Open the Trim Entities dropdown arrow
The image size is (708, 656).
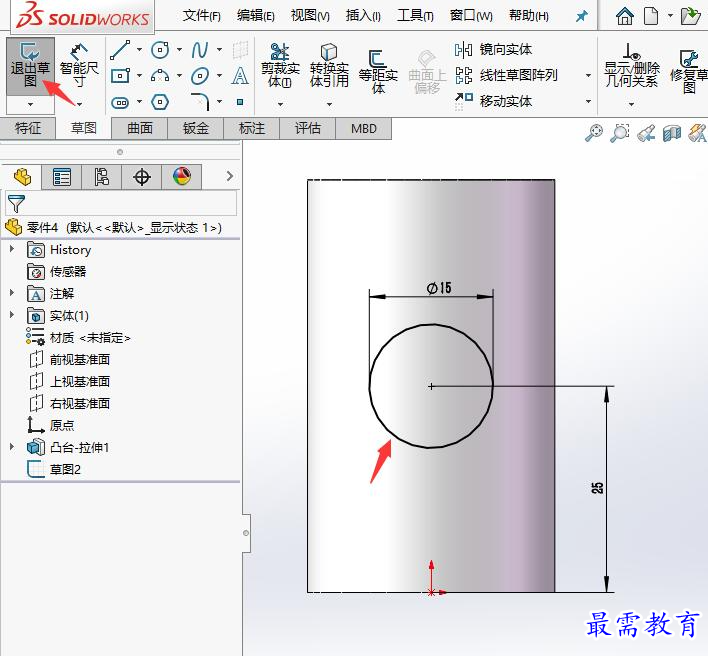pyautogui.click(x=280, y=104)
